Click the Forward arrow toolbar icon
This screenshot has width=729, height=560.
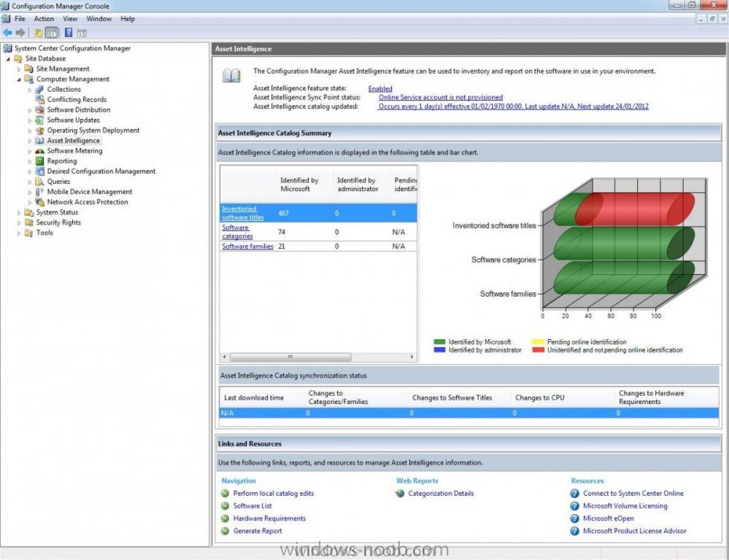pyautogui.click(x=20, y=33)
